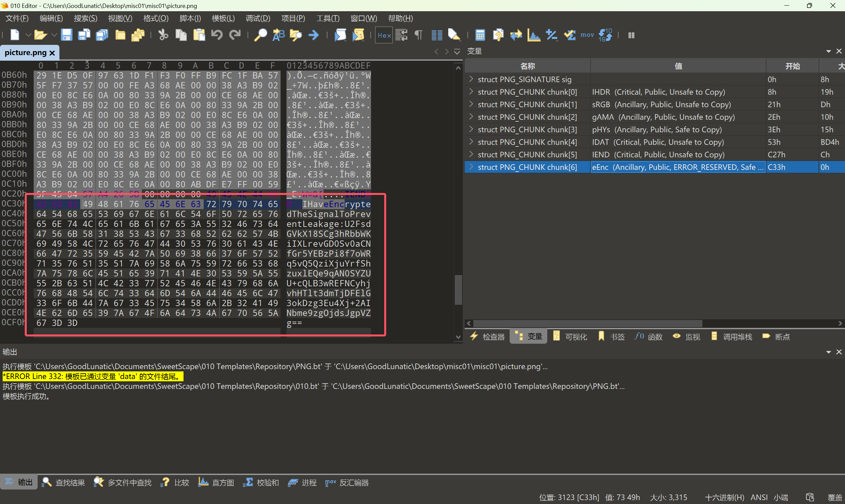
Task: Expand PNG_CHUNK chunk[4] IDAT row
Action: point(471,142)
